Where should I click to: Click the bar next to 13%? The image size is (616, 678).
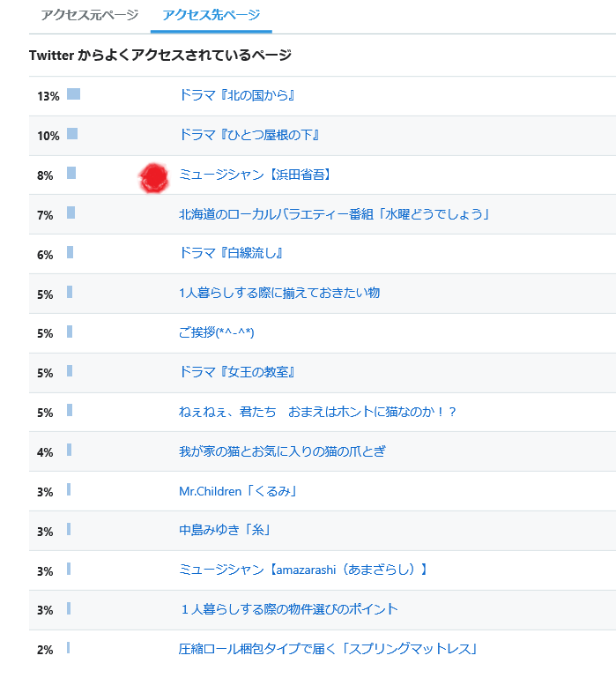pyautogui.click(x=73, y=93)
